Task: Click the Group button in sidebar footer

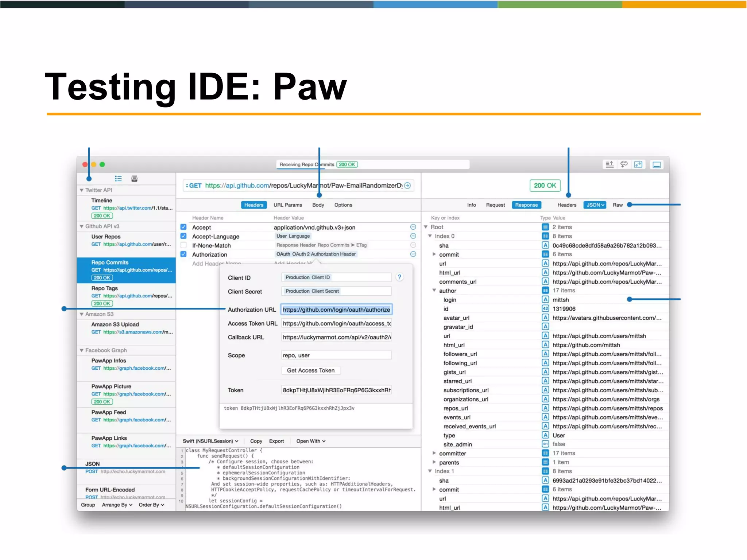Action: click(88, 505)
